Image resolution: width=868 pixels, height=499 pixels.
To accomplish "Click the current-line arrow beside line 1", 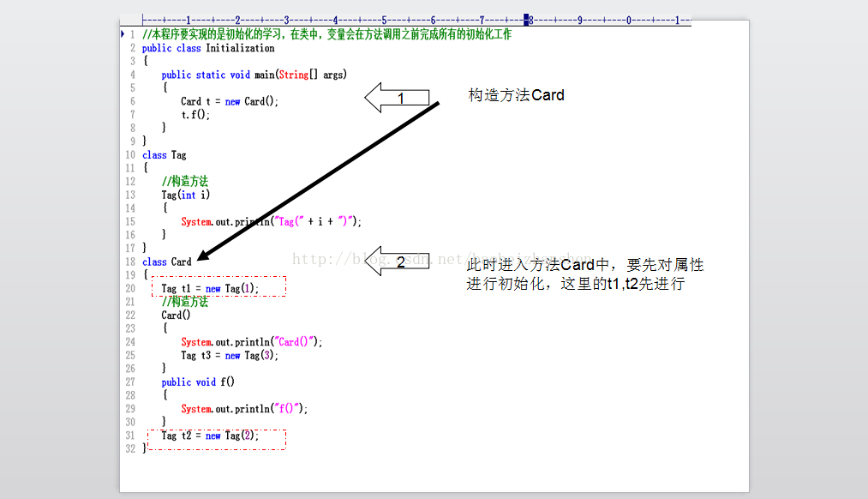I will coord(123,34).
